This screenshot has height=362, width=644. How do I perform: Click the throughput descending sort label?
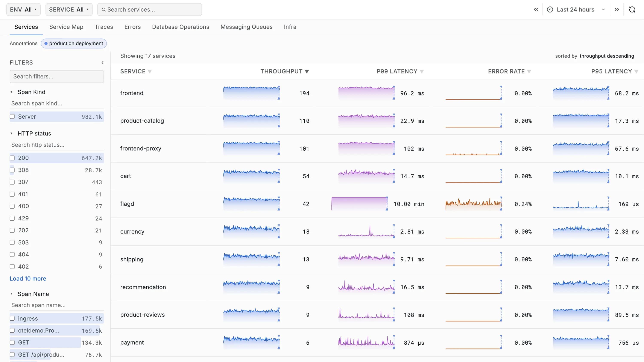pos(607,56)
